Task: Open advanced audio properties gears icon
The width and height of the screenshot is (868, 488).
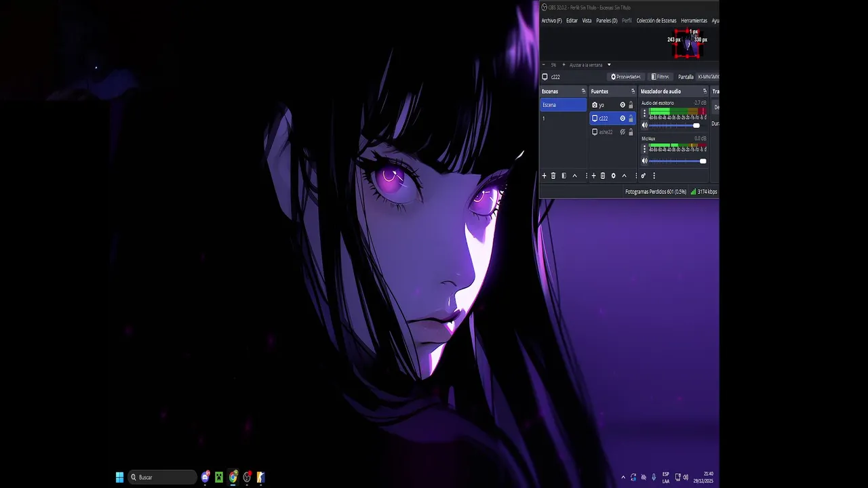Action: point(644,176)
